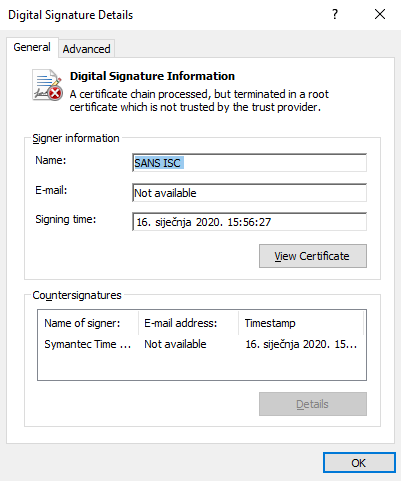The width and height of the screenshot is (401, 481).
Task: Click the signer Name field SANS ISC
Action: (x=249, y=163)
